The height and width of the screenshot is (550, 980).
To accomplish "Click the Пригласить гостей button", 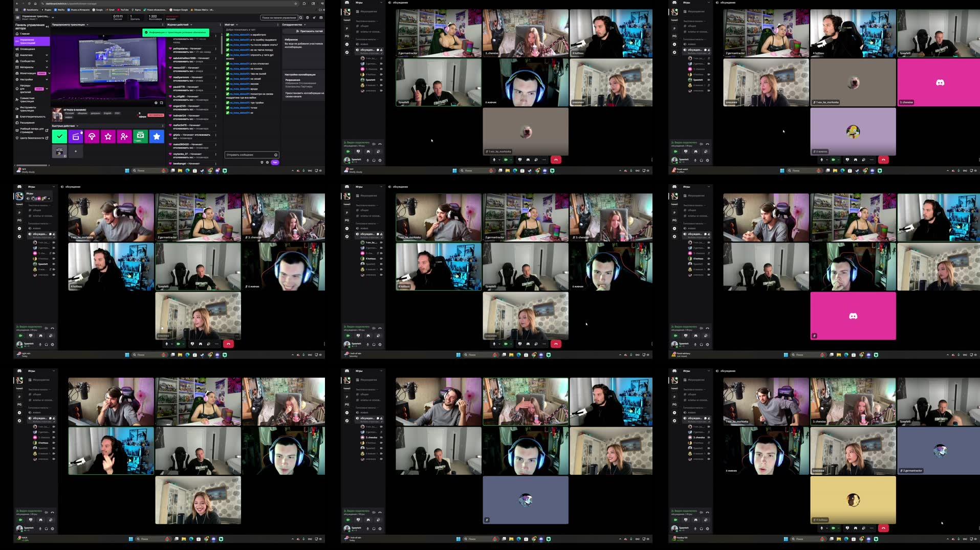I will point(310,31).
